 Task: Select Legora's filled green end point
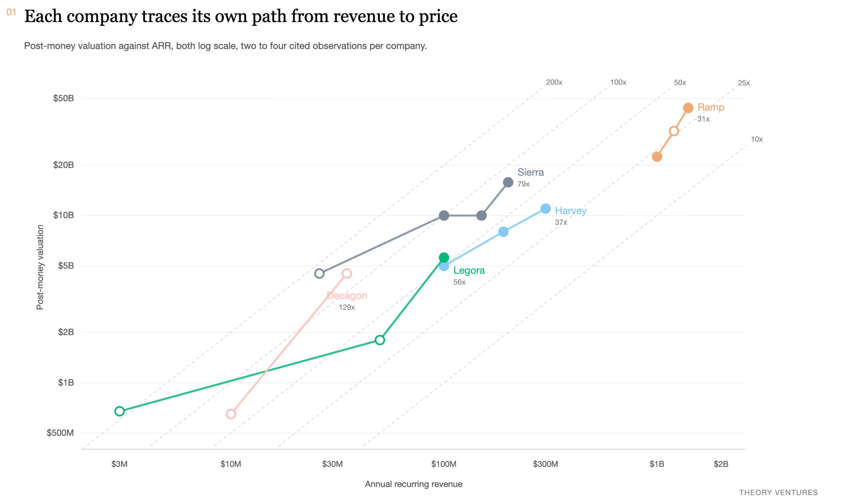(444, 257)
